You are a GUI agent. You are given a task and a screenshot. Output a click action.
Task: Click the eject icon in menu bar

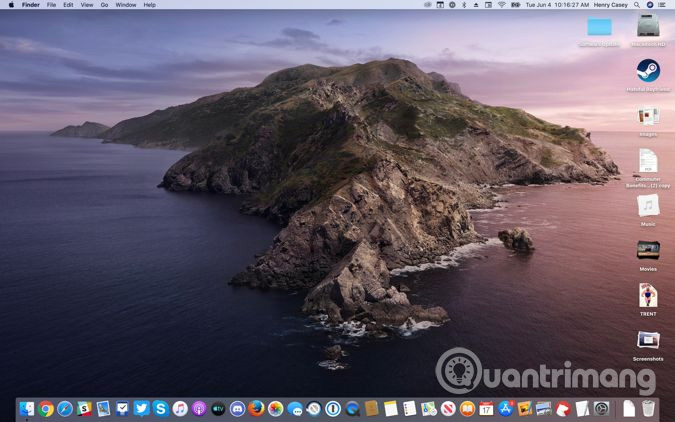click(476, 5)
